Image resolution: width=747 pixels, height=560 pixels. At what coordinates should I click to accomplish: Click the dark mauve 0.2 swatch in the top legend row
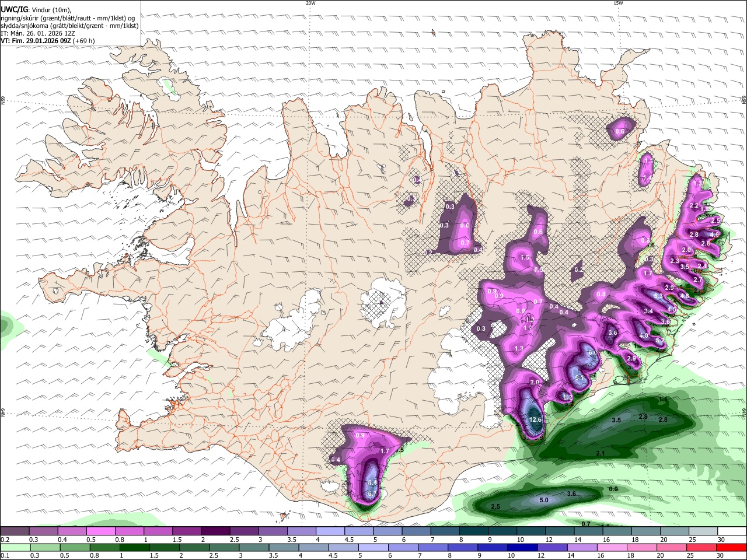tap(15, 531)
